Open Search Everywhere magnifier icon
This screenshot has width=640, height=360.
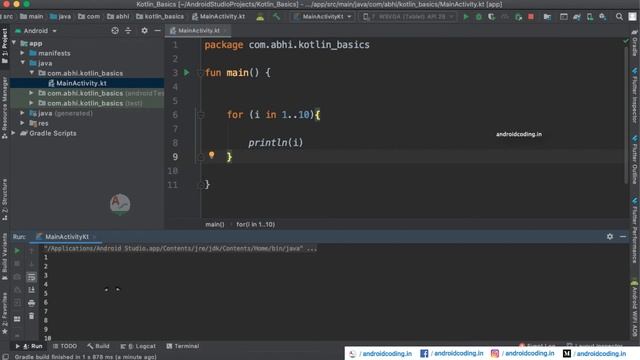pyautogui.click(x=619, y=17)
